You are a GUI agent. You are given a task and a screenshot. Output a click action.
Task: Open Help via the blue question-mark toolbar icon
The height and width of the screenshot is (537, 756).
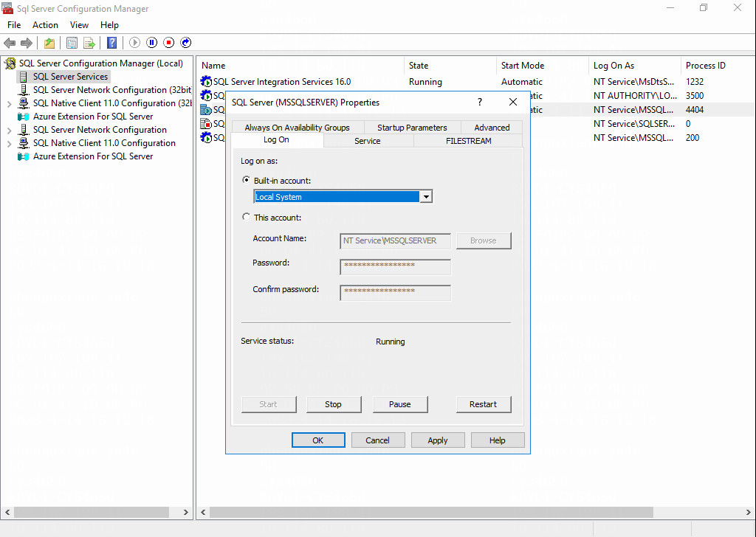click(112, 43)
